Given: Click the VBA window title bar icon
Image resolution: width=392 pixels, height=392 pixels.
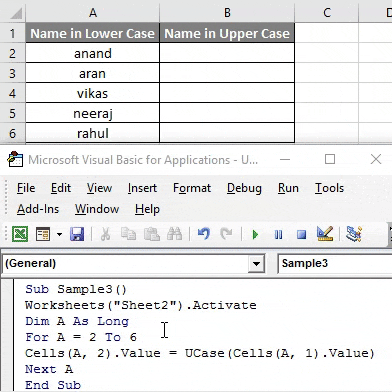Looking at the screenshot, I should 15,159.
